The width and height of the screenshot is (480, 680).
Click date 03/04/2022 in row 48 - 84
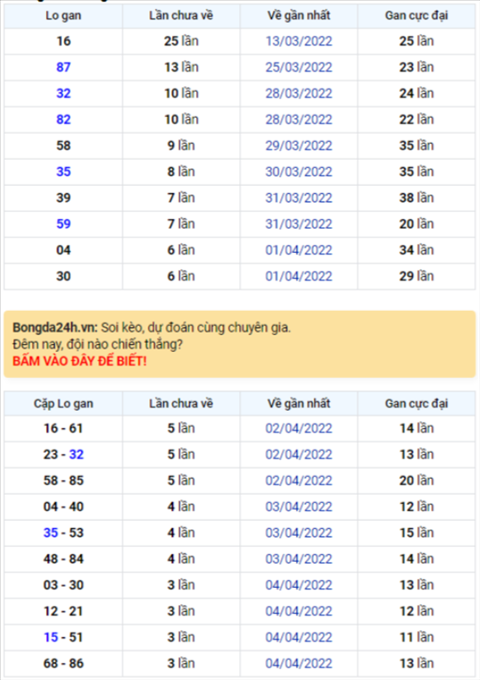point(299,559)
